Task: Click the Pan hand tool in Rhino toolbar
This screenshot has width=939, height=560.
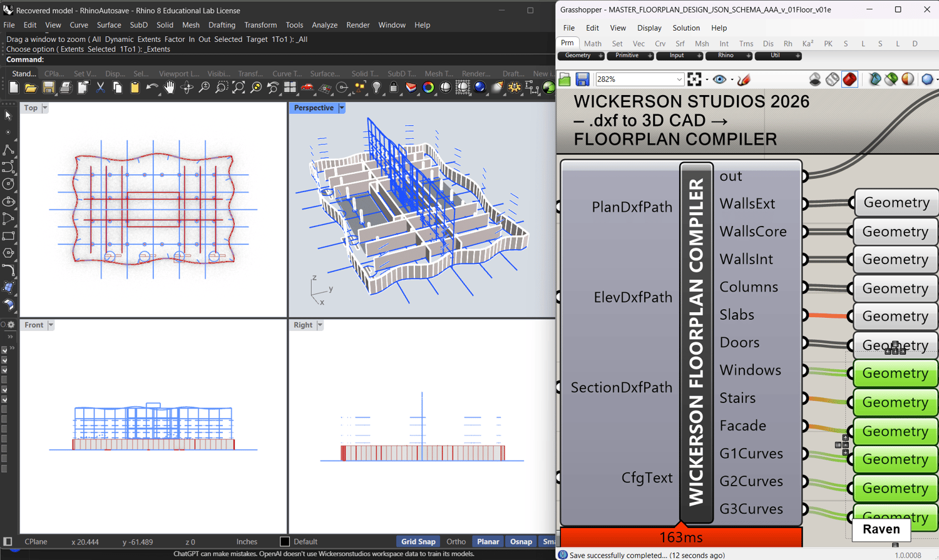Action: coord(170,88)
